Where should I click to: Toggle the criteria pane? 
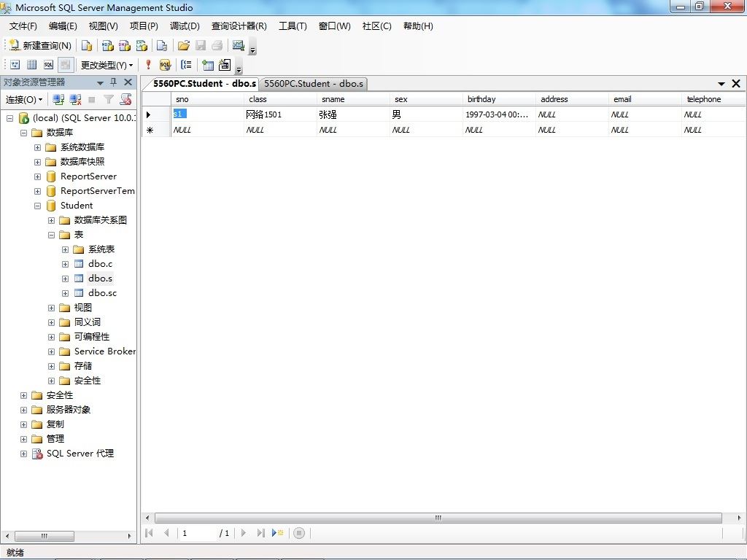point(32,65)
